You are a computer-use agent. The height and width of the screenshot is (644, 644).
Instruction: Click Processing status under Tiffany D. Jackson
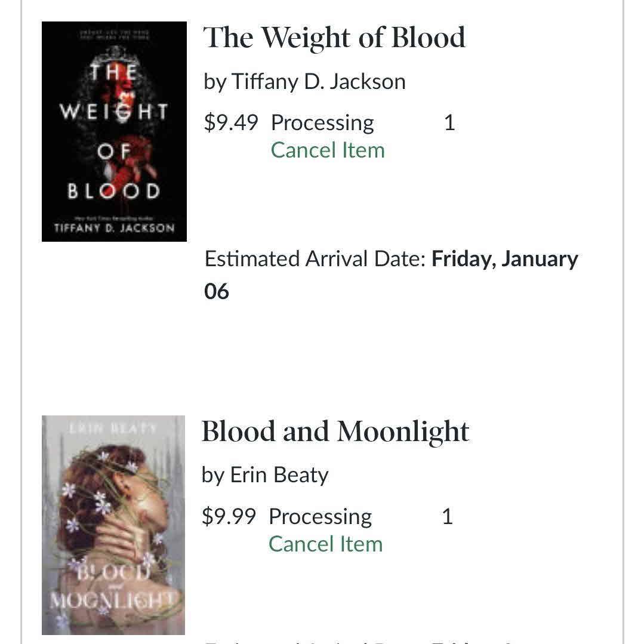click(322, 122)
